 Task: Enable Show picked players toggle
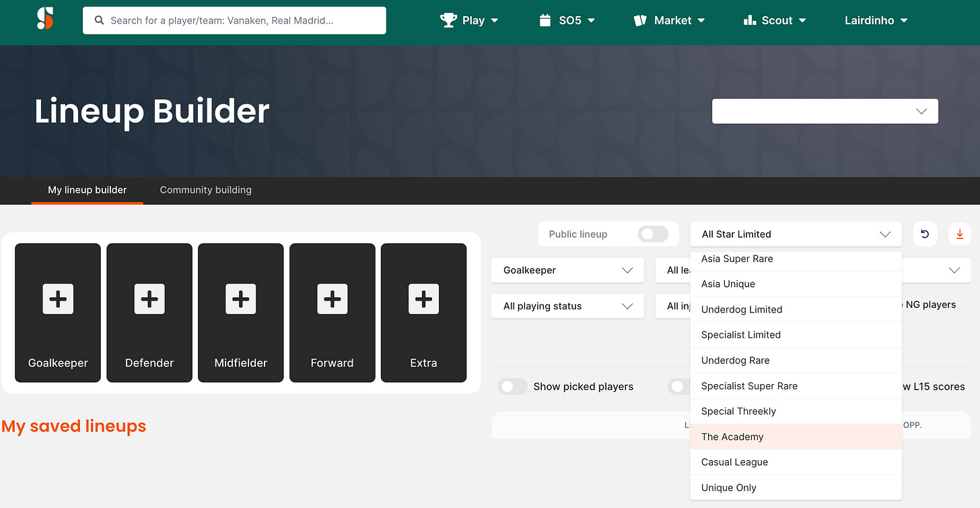pos(512,386)
